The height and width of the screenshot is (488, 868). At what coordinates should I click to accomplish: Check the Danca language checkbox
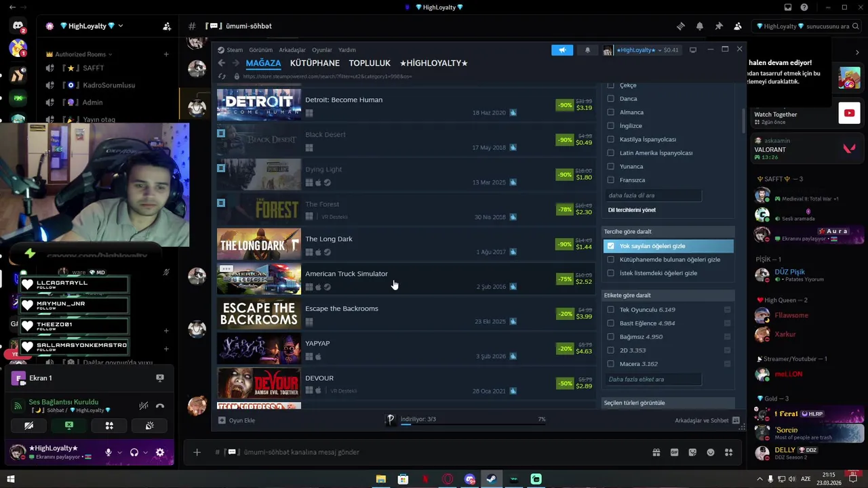point(610,99)
